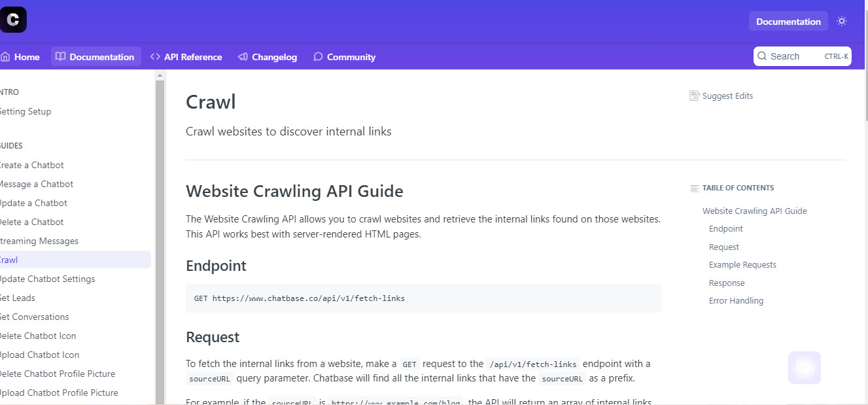Click the sidebar scroll up arrow
868x405 pixels.
tap(160, 76)
